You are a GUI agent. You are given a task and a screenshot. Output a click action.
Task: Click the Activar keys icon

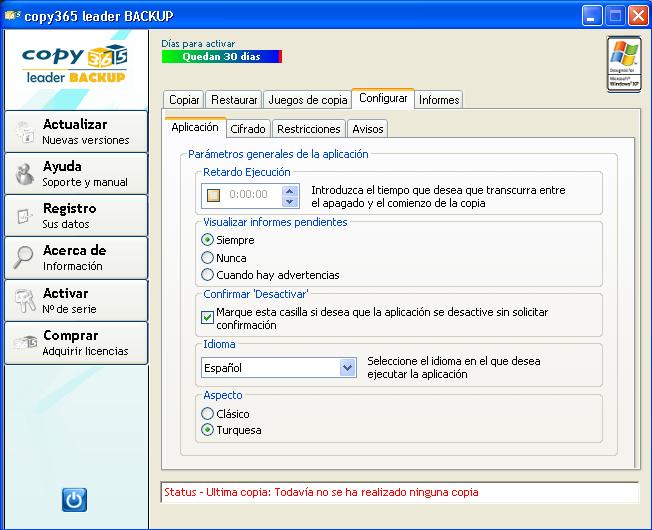pyautogui.click(x=25, y=301)
